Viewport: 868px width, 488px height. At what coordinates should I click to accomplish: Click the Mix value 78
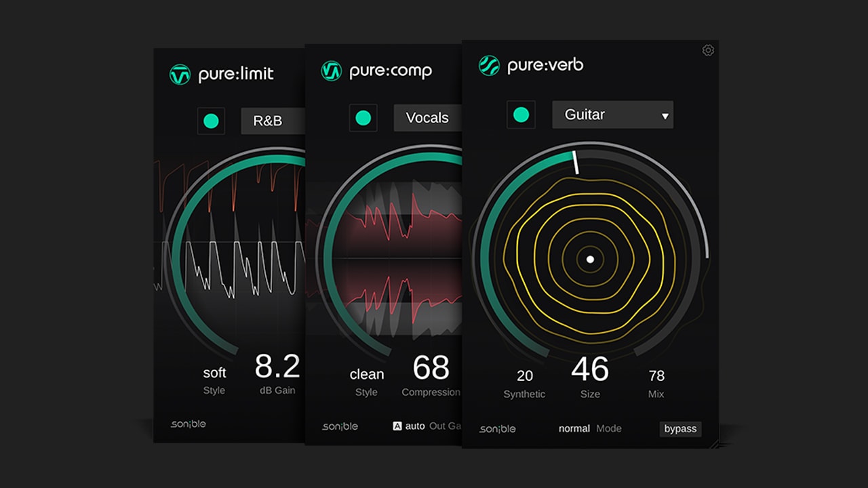click(x=656, y=376)
